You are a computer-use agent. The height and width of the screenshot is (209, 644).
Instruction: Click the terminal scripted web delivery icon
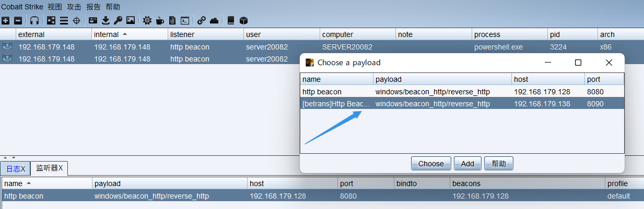(x=185, y=20)
